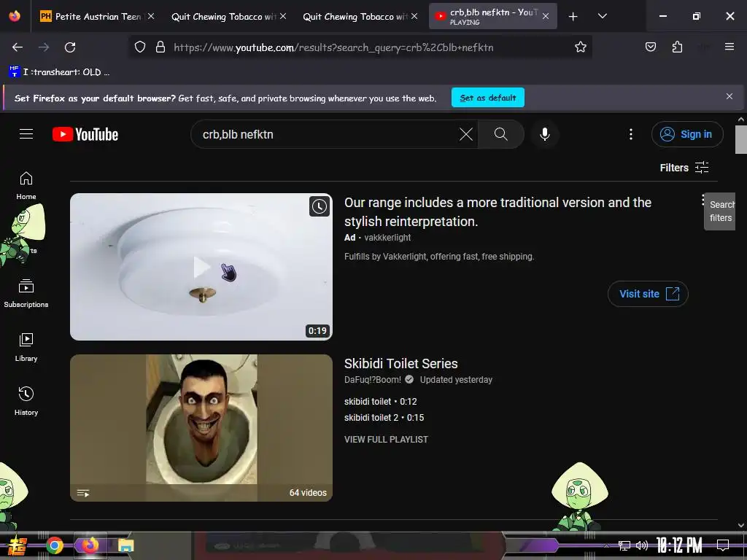Expand the list all tabs dropdown
This screenshot has width=747, height=560.
click(602, 16)
